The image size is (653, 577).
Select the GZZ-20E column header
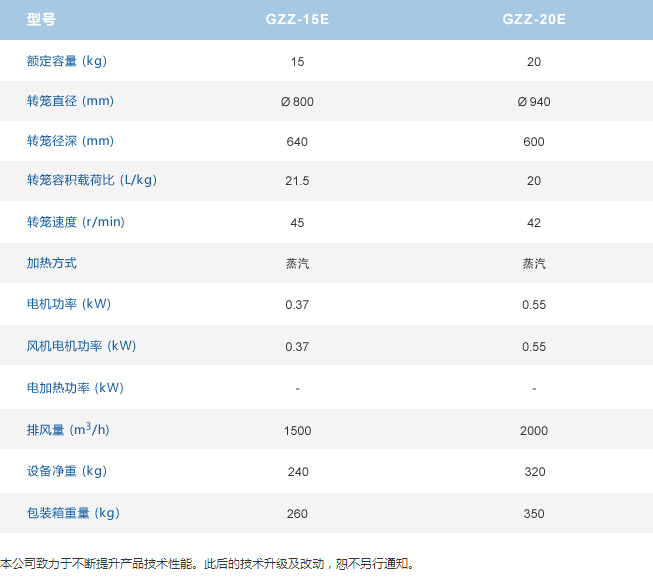click(534, 19)
